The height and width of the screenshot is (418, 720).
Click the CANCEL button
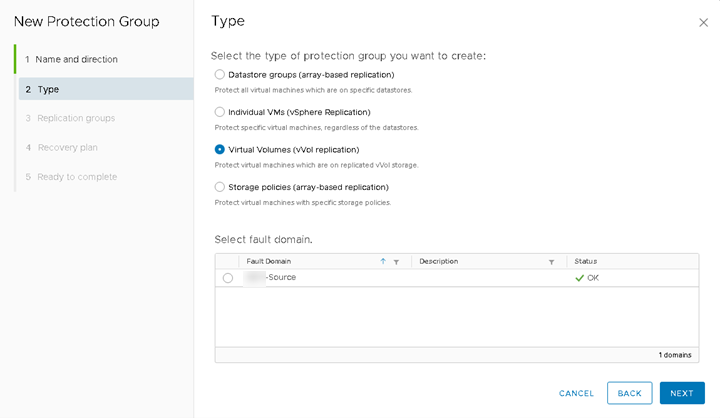click(576, 393)
